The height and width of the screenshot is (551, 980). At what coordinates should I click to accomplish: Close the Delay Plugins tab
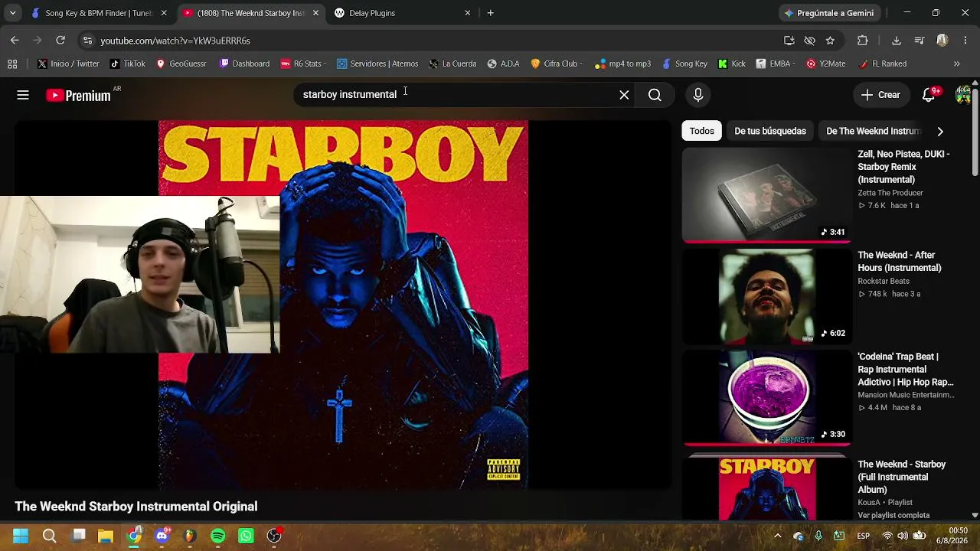pyautogui.click(x=468, y=13)
